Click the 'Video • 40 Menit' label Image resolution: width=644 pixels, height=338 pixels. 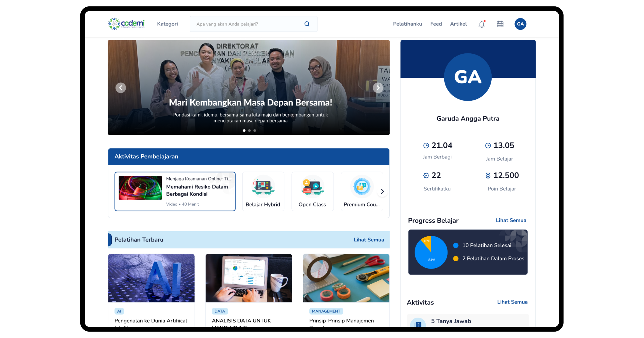click(x=182, y=204)
